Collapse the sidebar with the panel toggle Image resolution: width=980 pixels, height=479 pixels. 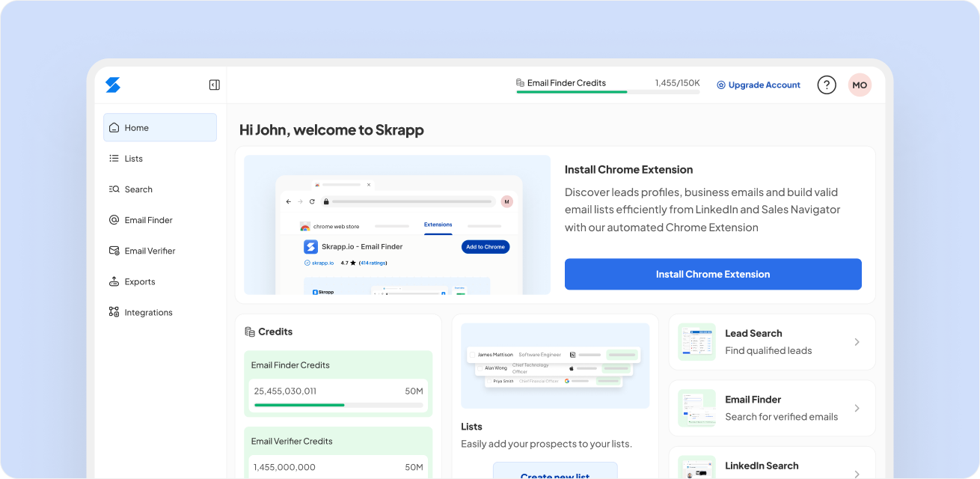point(214,85)
